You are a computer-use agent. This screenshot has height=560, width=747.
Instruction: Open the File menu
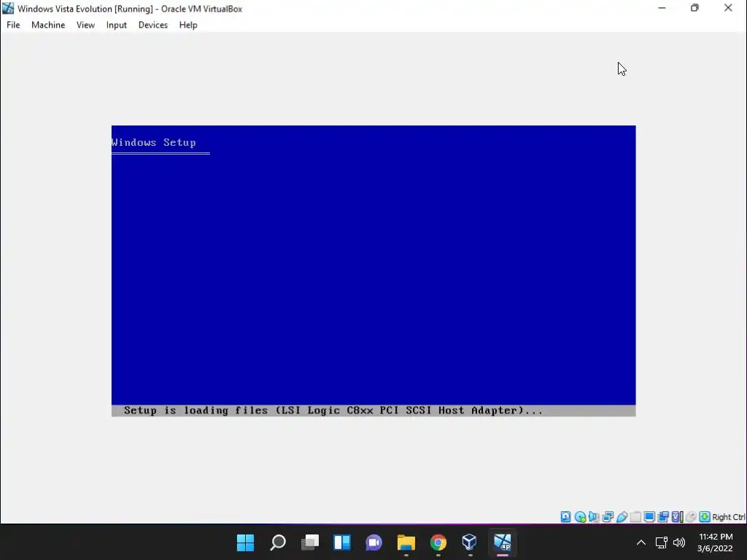coord(13,25)
